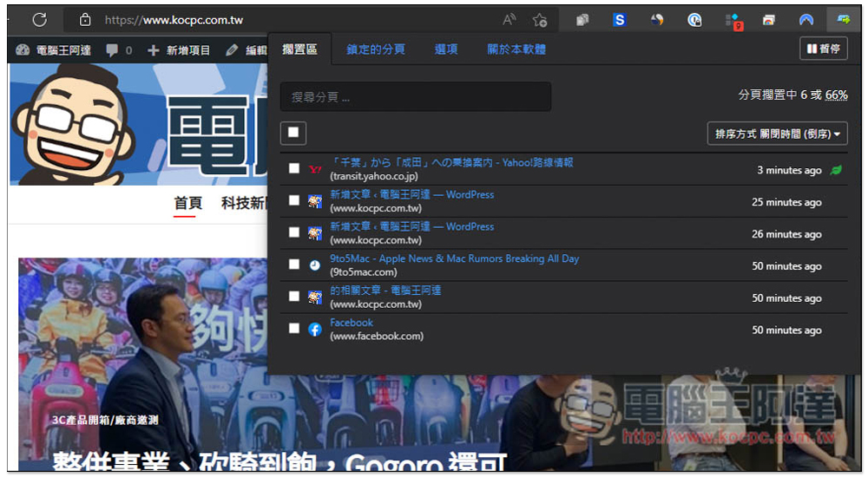Click the tab suspender extension icon
This screenshot has width=868, height=477.
pos(843,19)
